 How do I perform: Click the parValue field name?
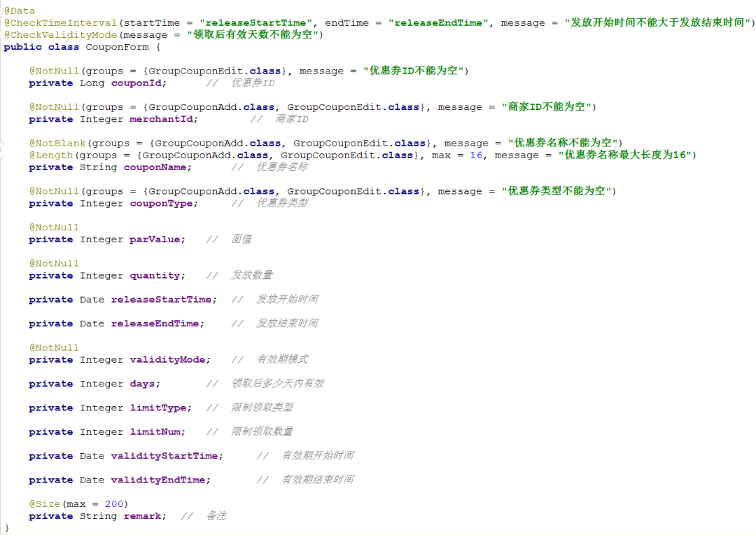(x=155, y=239)
